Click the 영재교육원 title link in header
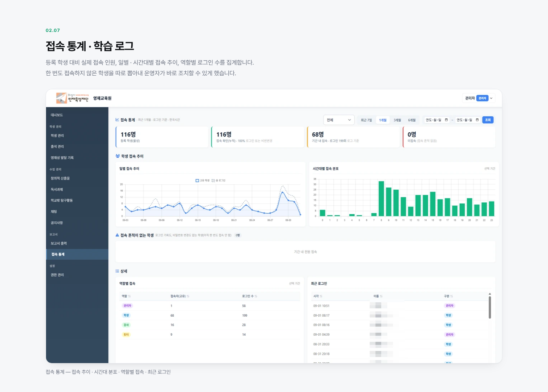The width and height of the screenshot is (548, 392). [x=102, y=98]
